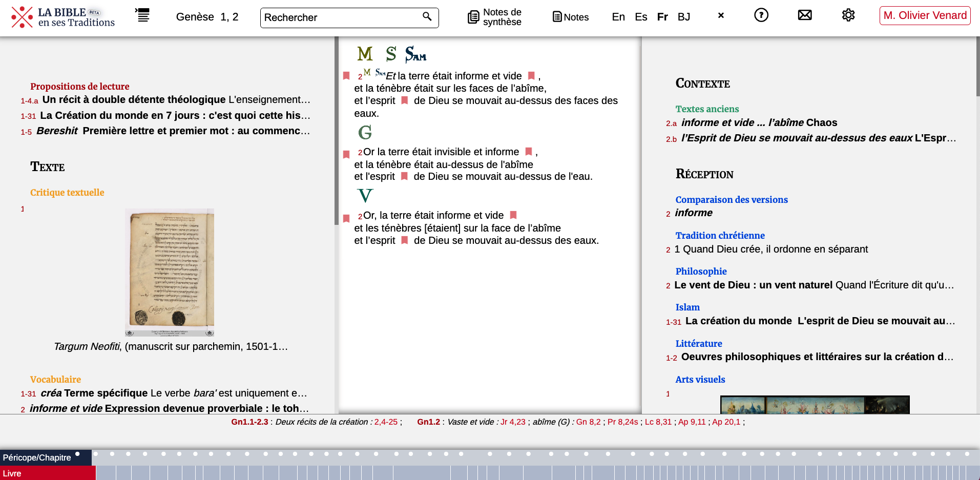The image size is (980, 480).
Task: Switch language to En
Action: click(x=618, y=17)
